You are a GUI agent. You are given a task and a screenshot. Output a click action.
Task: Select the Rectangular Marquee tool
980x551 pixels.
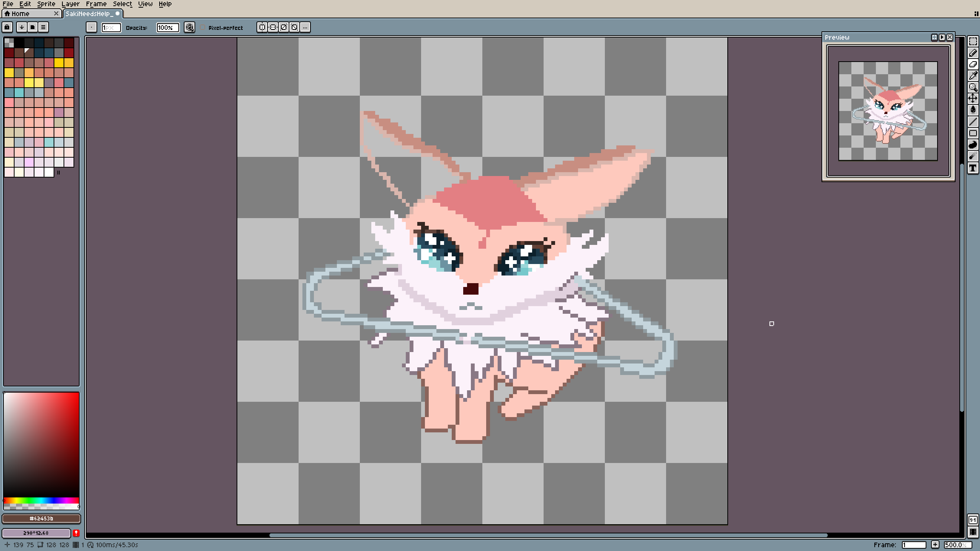click(973, 41)
